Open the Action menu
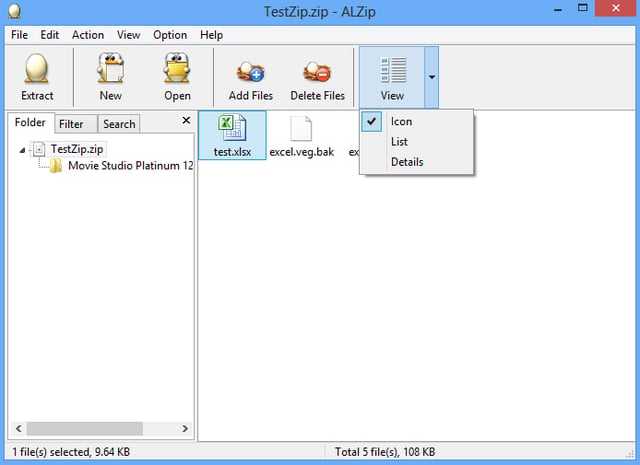This screenshot has width=640, height=465. [88, 35]
